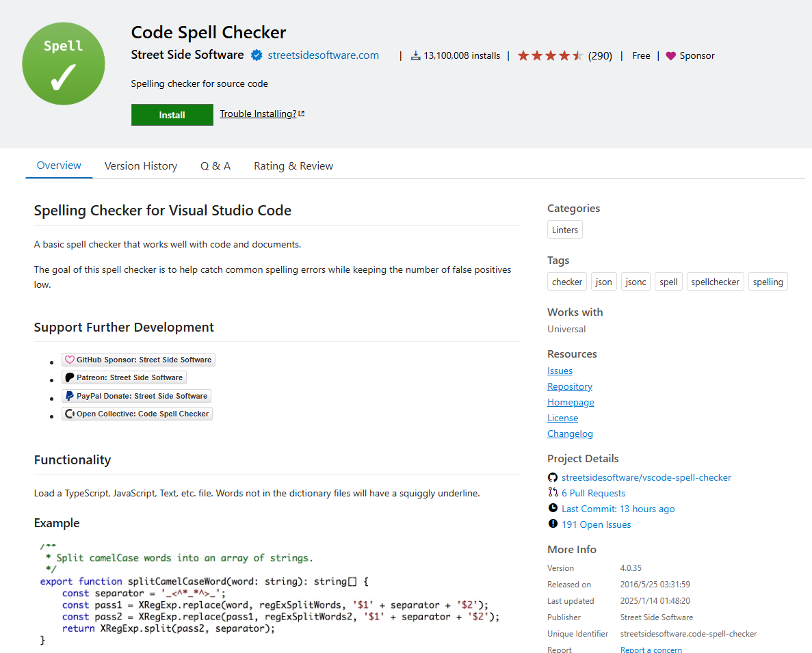This screenshot has width=812, height=653.
Task: Install the Code Spell Checker extension
Action: tap(172, 115)
